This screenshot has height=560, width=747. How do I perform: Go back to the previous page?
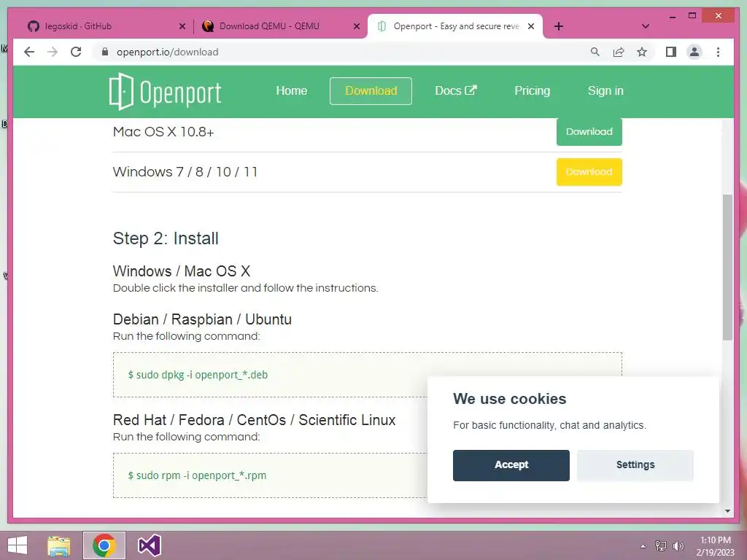tap(29, 52)
